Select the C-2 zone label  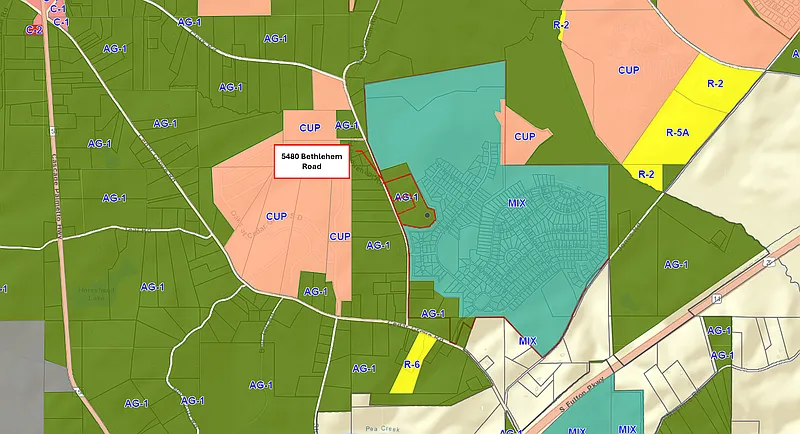click(34, 30)
